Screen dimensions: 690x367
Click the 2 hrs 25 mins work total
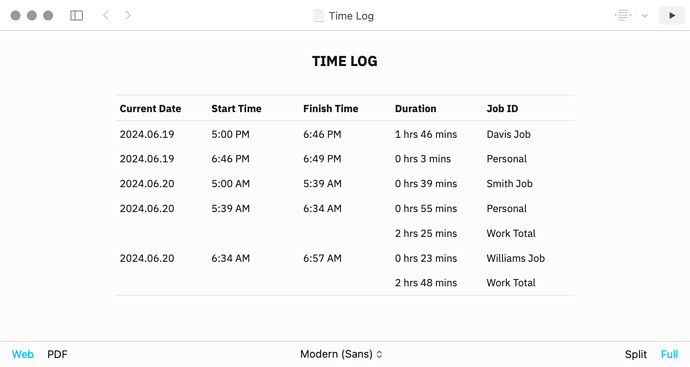coord(426,233)
